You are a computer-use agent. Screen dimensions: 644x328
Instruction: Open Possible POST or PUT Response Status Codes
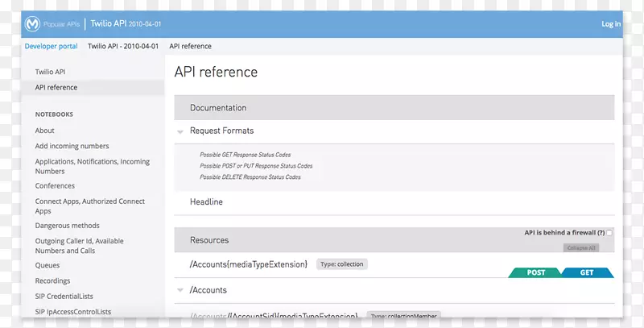[x=256, y=166]
